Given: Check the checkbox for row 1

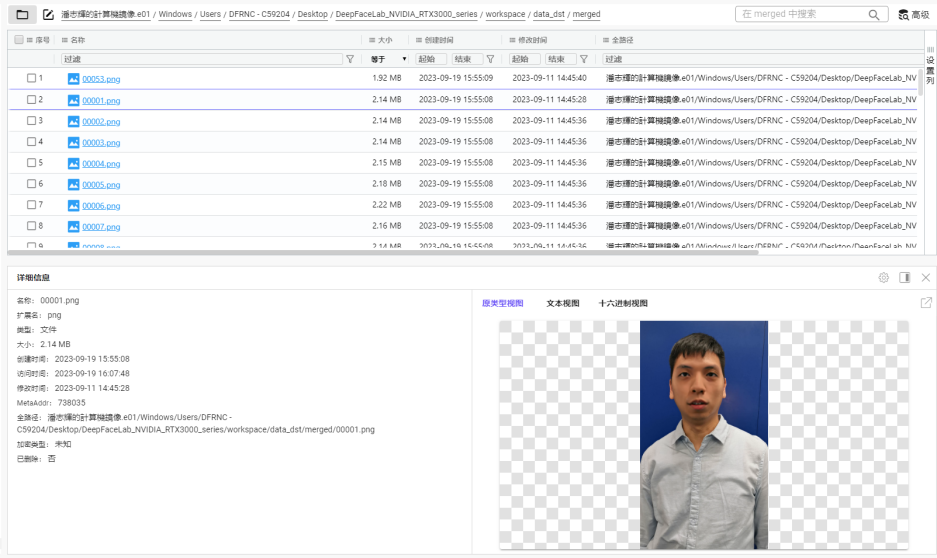Looking at the screenshot, I should [x=31, y=78].
